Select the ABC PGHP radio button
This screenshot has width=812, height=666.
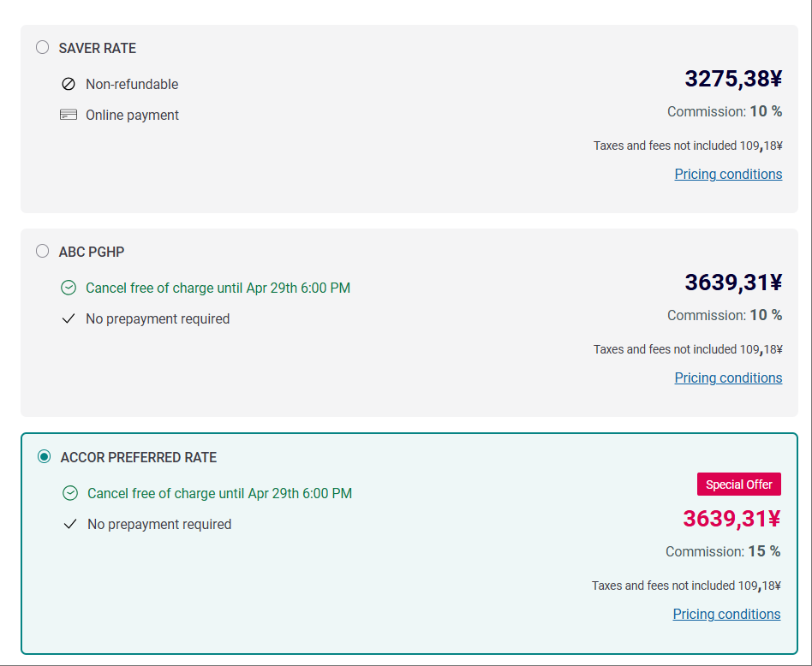click(43, 252)
